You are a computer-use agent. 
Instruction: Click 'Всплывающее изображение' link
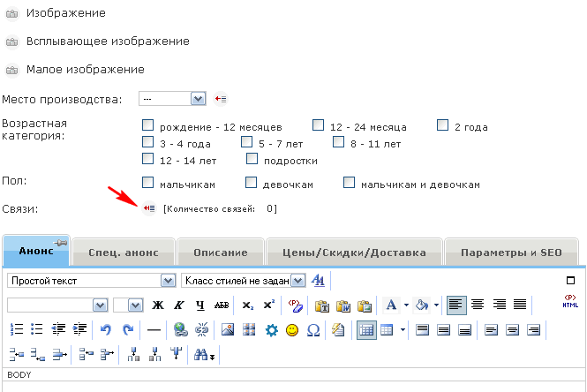tap(108, 41)
